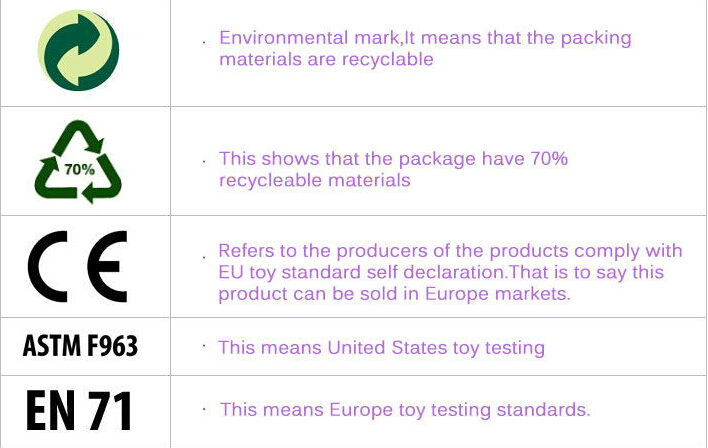Screen dimensions: 708x448
Task: Click the bullet before 'Refers to the producers'
Action: [205, 258]
